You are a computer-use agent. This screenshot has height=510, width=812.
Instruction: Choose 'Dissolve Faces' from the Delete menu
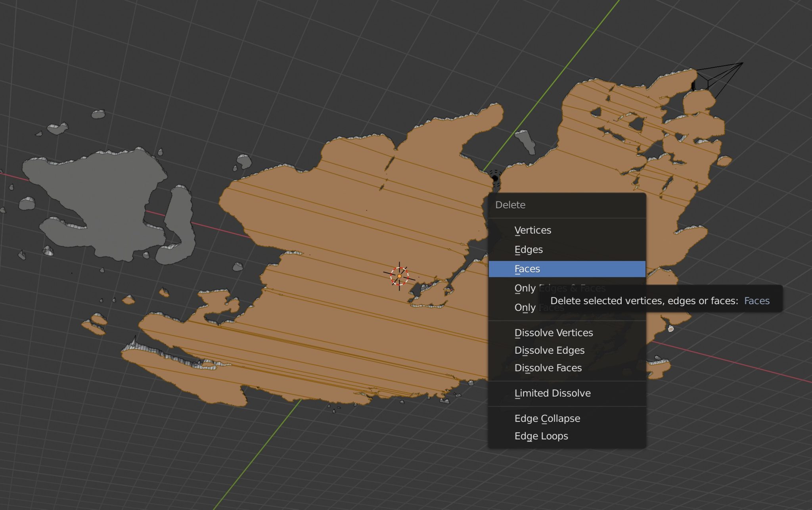[548, 368]
